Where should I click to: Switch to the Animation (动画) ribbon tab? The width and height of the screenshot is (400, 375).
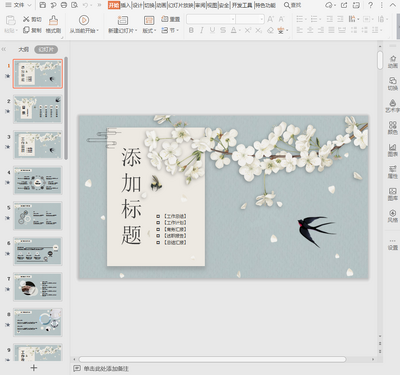(161, 5)
